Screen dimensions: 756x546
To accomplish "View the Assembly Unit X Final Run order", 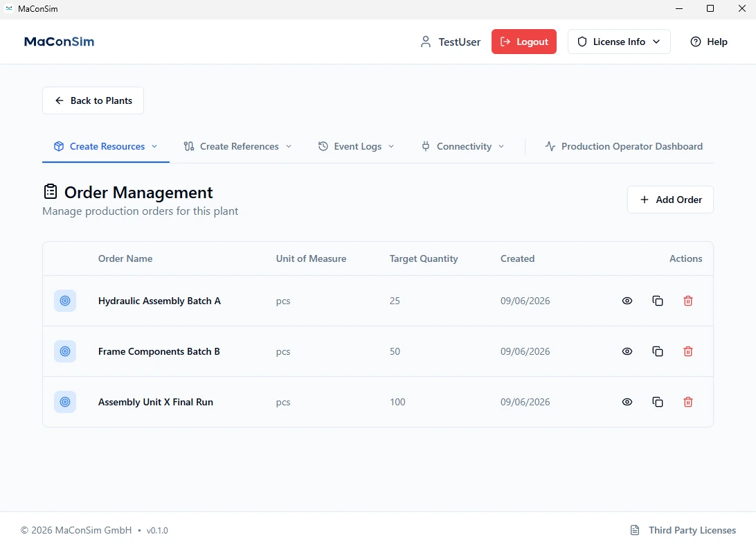I will pyautogui.click(x=627, y=402).
